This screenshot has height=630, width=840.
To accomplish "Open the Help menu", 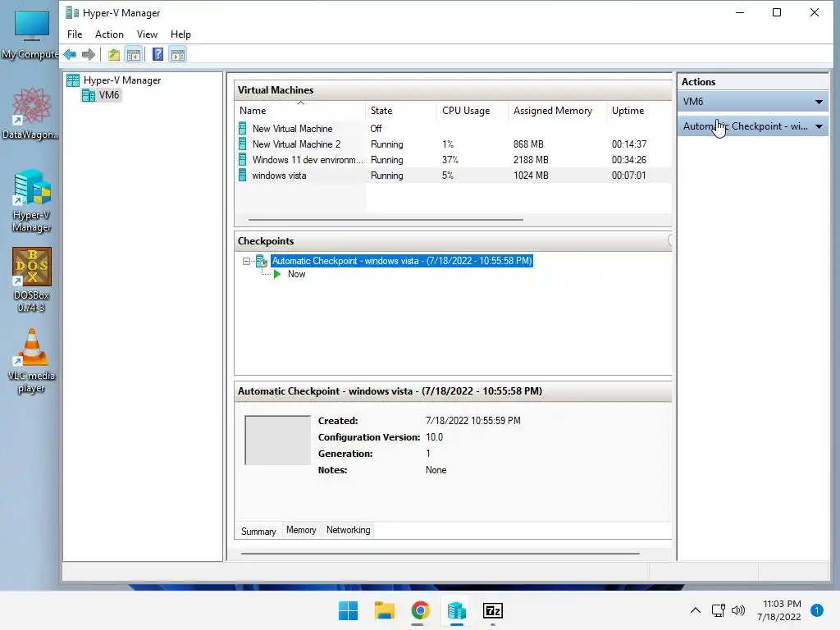I will pyautogui.click(x=180, y=34).
